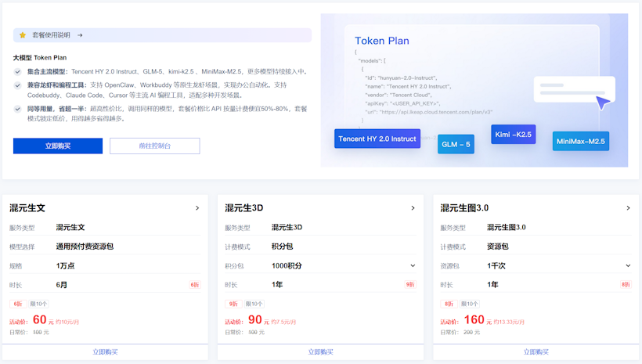The image size is (642, 364).
Task: Open the 混元生文 card via its chevron
Action: click(197, 208)
